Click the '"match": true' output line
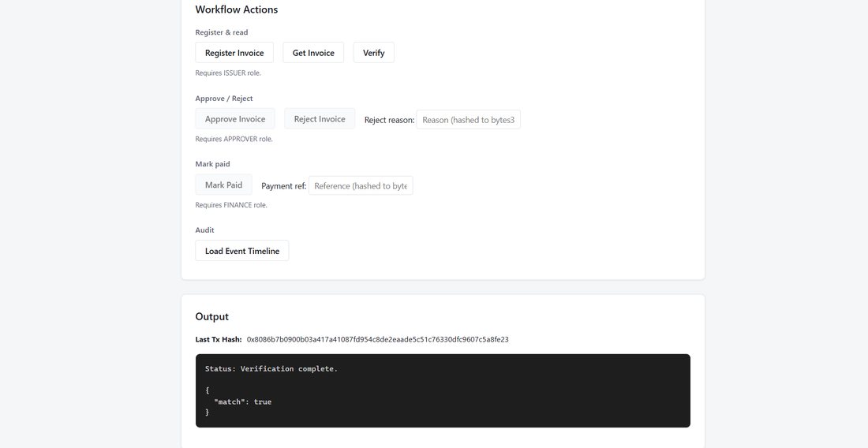 (242, 401)
